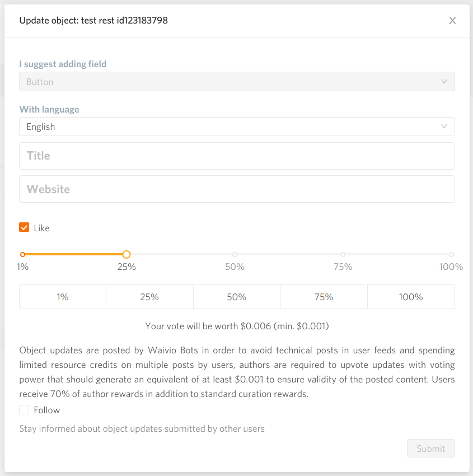Click the 50% mark on slider
473x476 pixels.
(x=235, y=254)
